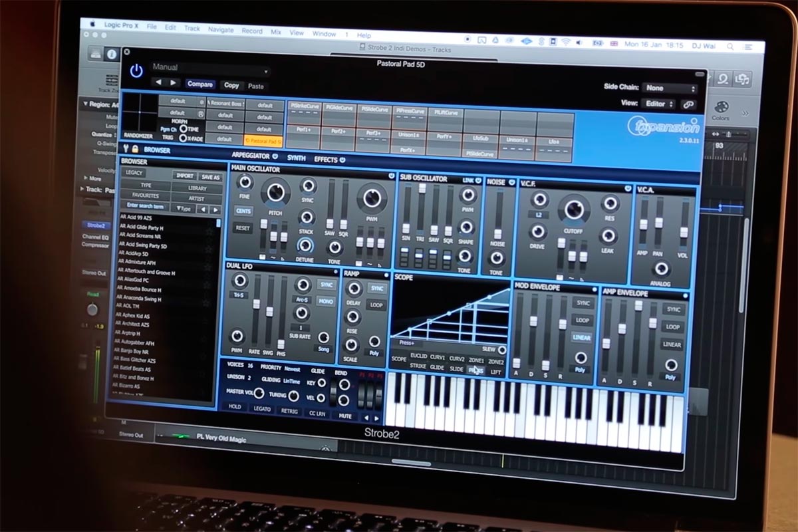Open the L2 filter type selector
Viewport: 798px width, 532px height.
click(x=538, y=215)
